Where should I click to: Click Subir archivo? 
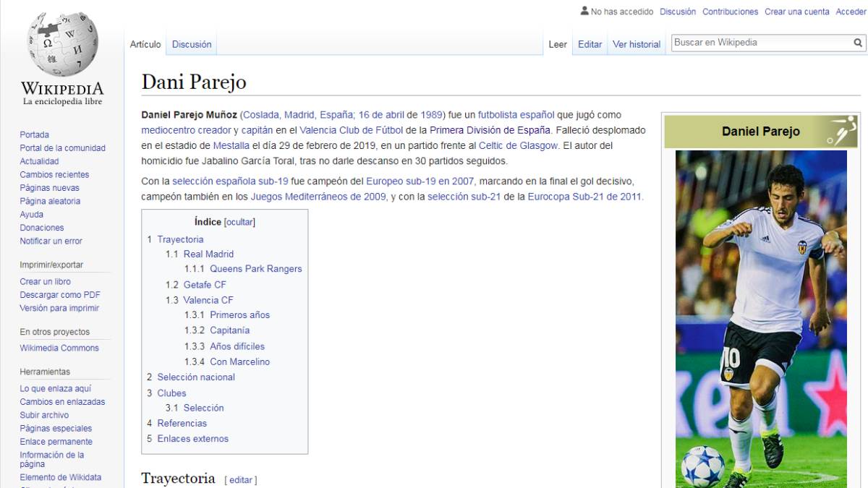[x=44, y=415]
